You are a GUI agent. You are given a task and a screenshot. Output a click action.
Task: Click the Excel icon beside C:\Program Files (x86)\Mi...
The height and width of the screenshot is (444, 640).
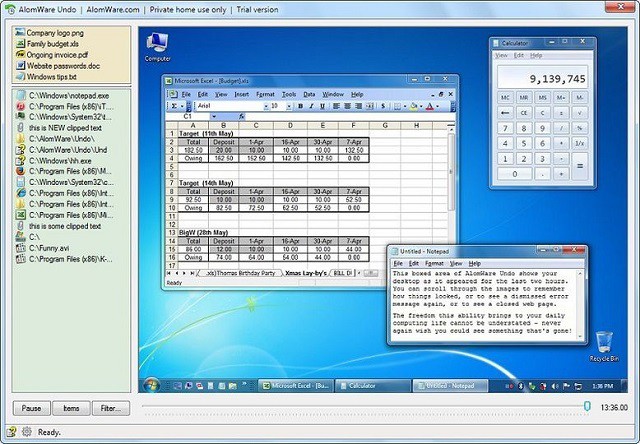20,215
